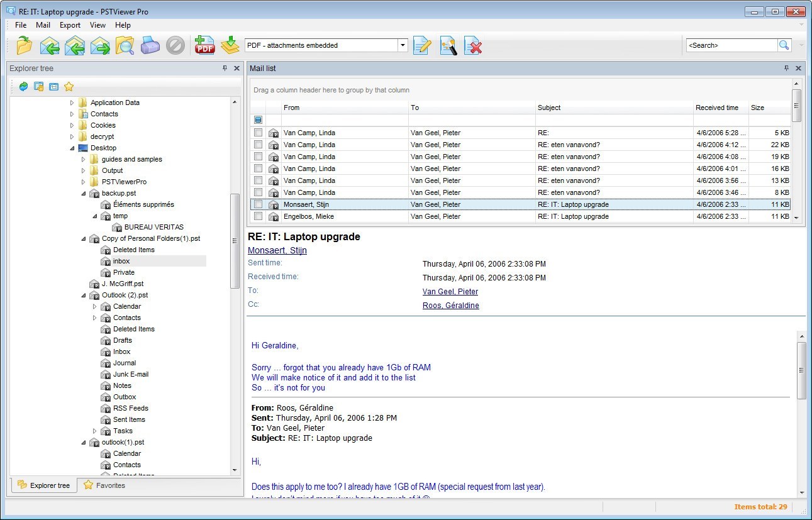The image size is (812, 520).
Task: Click into the Search input field
Action: [x=731, y=45]
